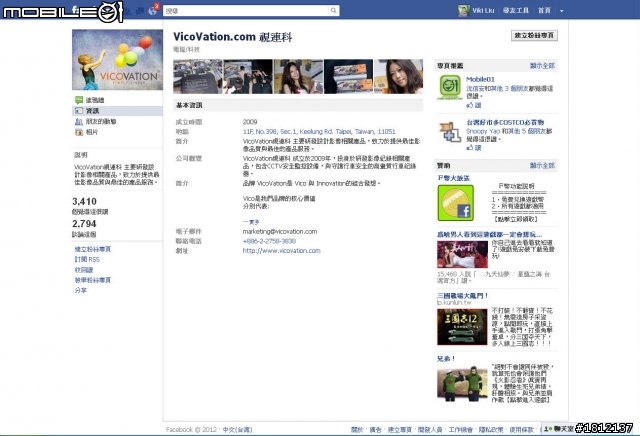This screenshot has height=436, width=640.
Task: Open the COSTCO page flag icon
Action: pyautogui.click(x=450, y=131)
